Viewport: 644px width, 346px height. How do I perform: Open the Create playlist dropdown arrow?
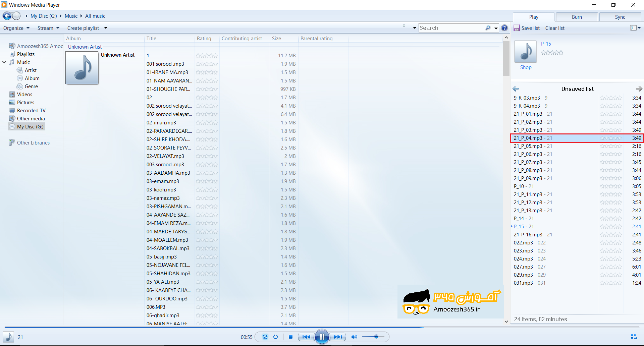[106, 28]
